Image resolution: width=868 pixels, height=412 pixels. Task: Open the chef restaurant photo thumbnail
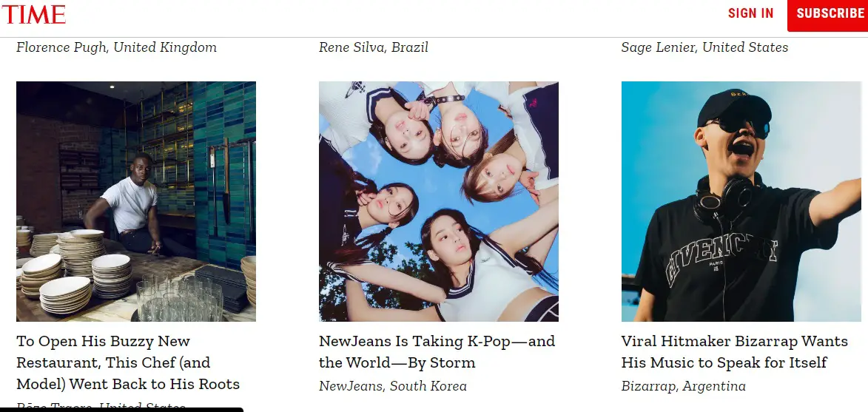click(136, 201)
